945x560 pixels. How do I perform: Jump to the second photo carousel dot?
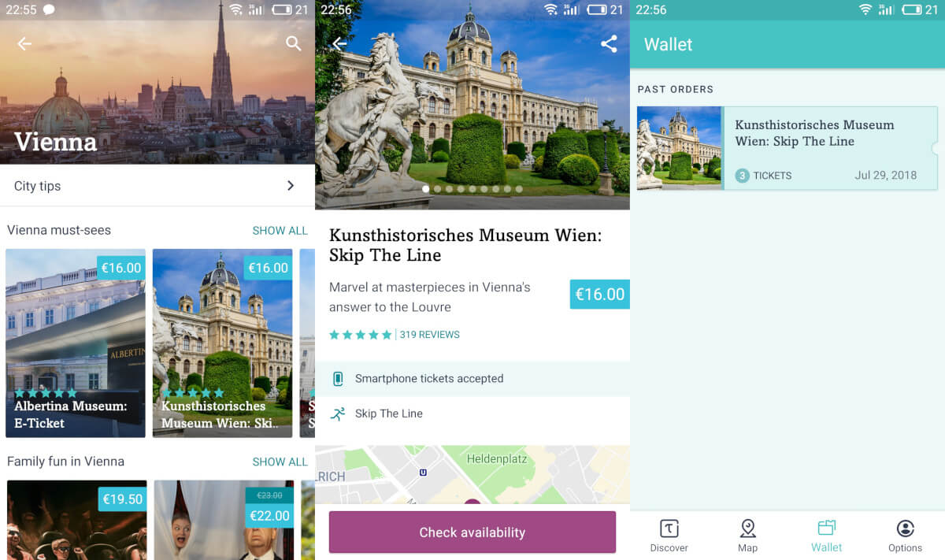(438, 189)
